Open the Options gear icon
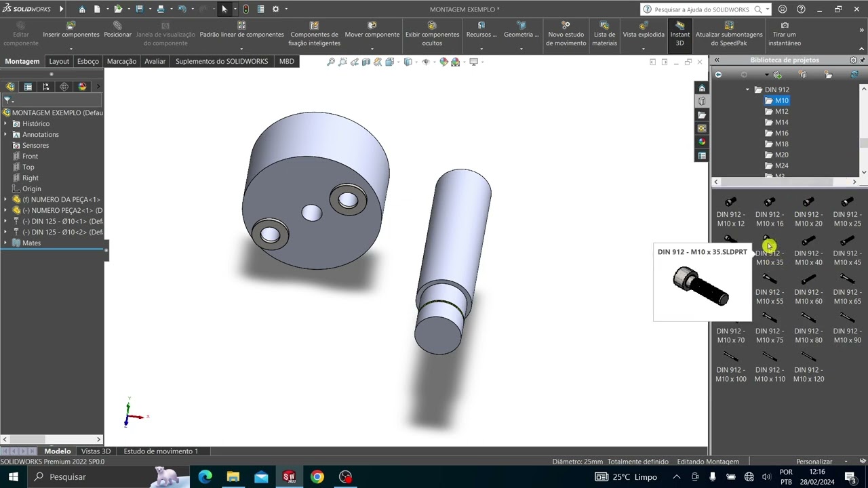Screen dimensions: 868x488 click(x=275, y=9)
